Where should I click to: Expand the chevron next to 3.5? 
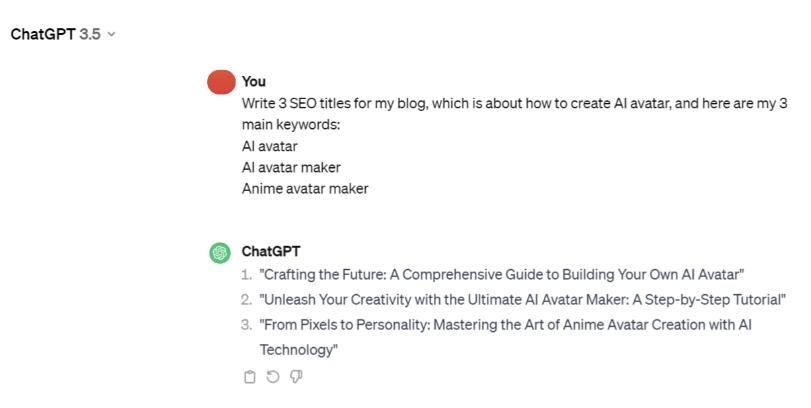111,34
